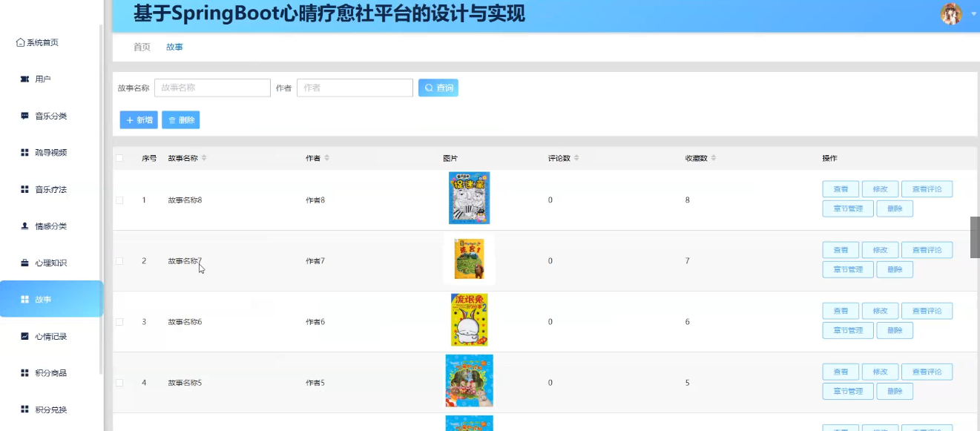Click 查看评论 for 故事名称7
Viewport: 980px width, 431px height.
tap(927, 250)
